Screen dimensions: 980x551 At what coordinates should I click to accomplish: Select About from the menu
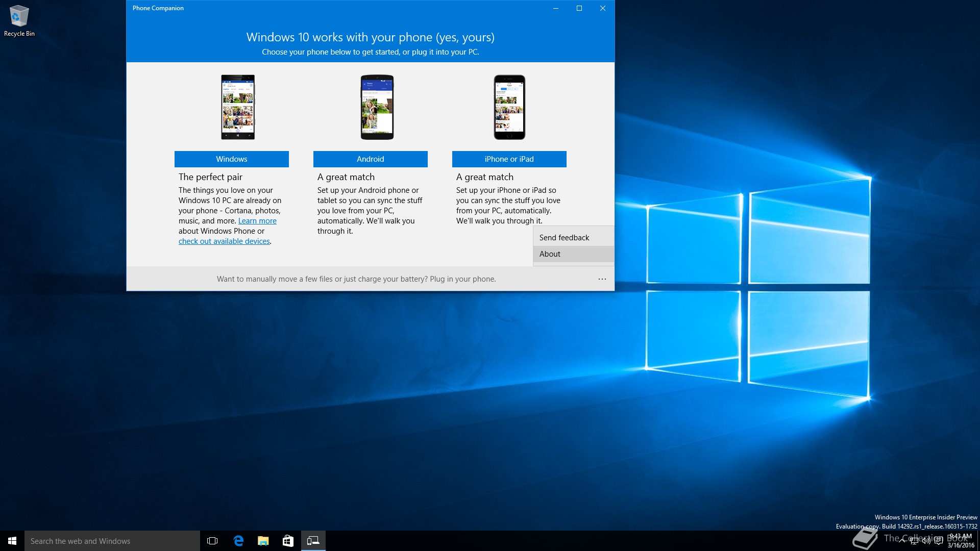550,254
